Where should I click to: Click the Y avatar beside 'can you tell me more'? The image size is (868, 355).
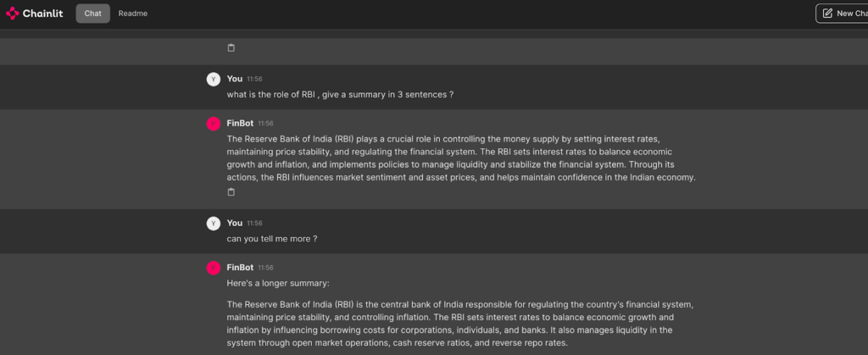[x=213, y=224]
